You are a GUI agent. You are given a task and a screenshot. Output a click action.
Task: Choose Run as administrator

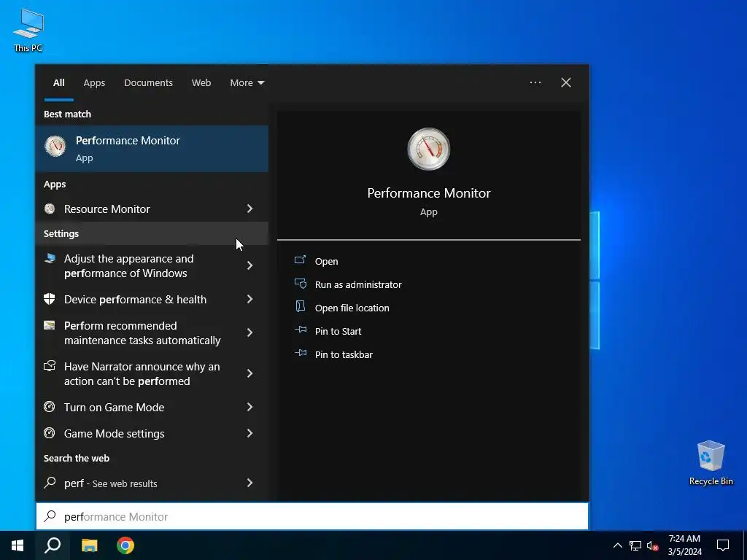coord(358,284)
